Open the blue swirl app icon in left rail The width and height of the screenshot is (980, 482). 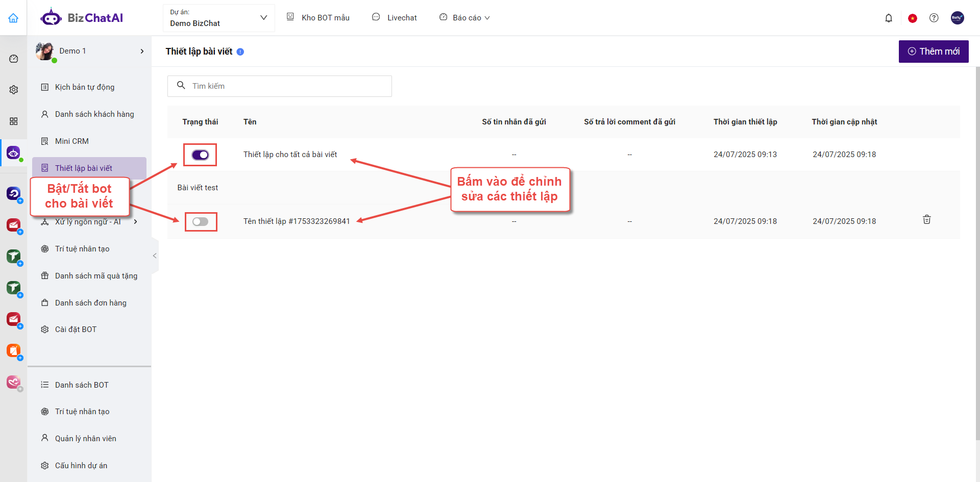14,193
